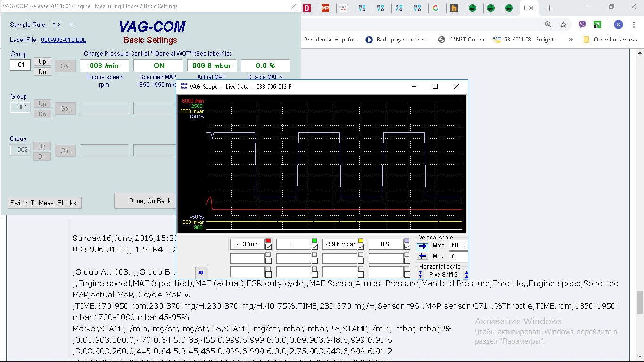Click the 903 /min engine speed readout
This screenshot has width=644, height=362.
click(104, 66)
